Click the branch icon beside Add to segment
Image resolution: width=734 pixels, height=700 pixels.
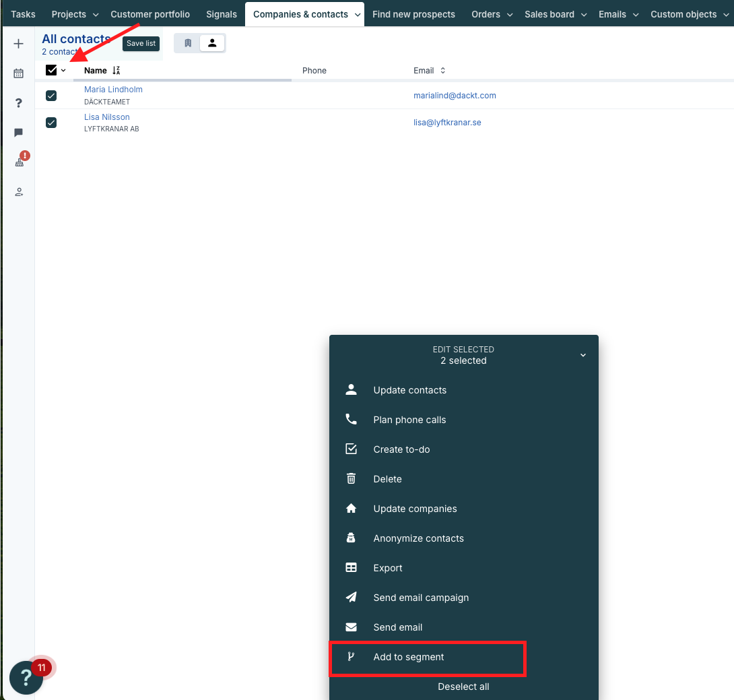(351, 656)
